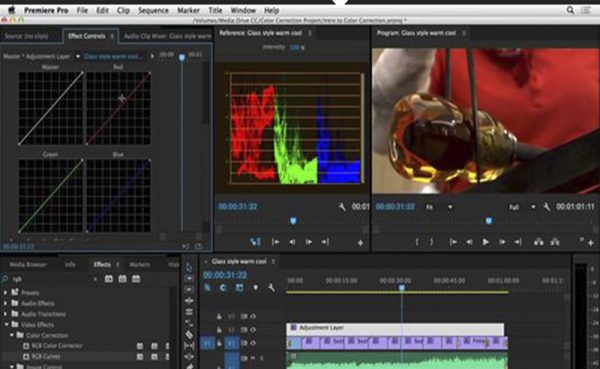Toggle sync lock on V3 track
This screenshot has width=600, height=369.
click(x=244, y=317)
